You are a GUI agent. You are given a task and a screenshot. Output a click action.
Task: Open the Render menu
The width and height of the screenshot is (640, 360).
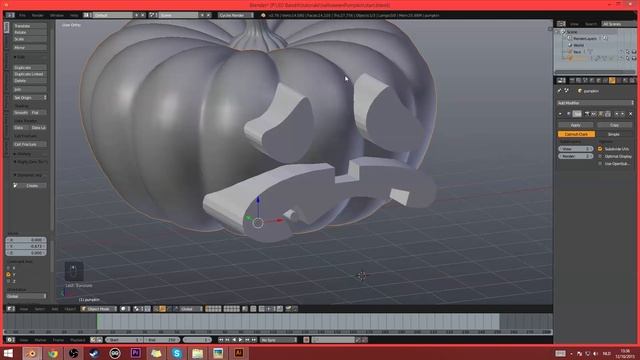(x=38, y=15)
